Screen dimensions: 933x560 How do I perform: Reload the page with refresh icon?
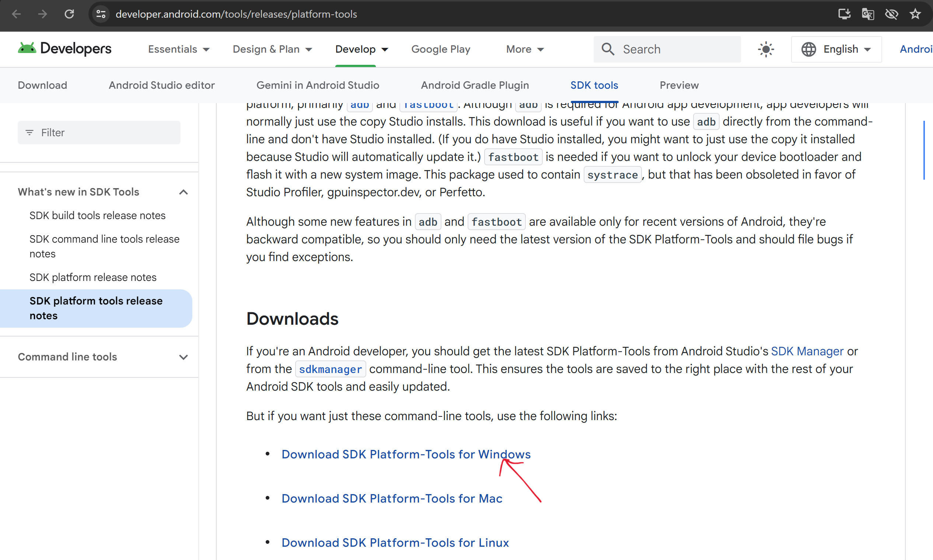[x=69, y=14]
